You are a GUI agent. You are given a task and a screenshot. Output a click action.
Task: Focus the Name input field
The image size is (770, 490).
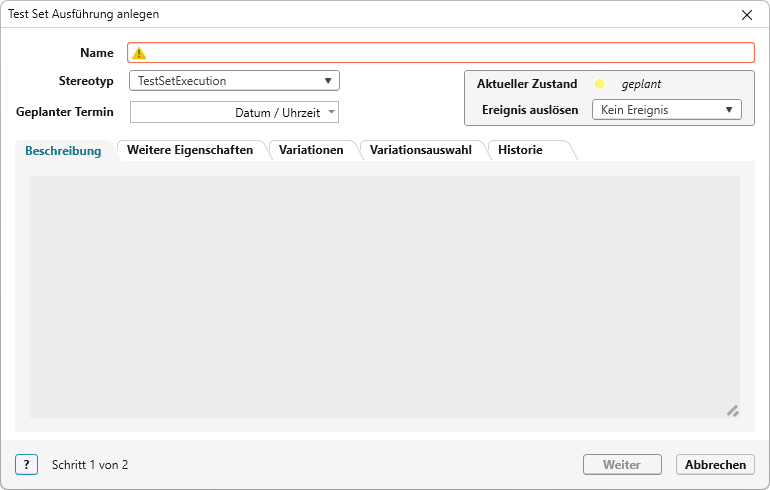[441, 53]
